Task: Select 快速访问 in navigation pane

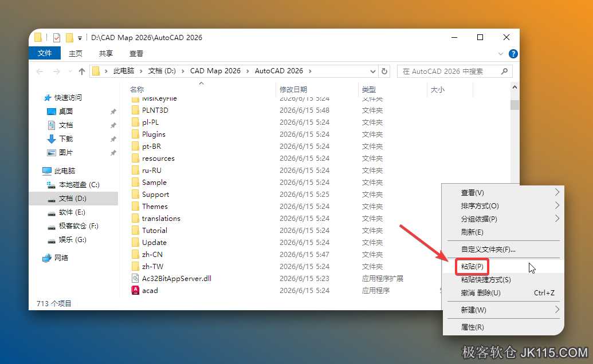Action: click(x=68, y=98)
